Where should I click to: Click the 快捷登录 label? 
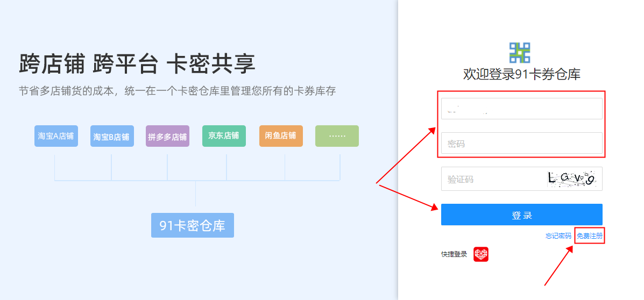[x=454, y=254]
